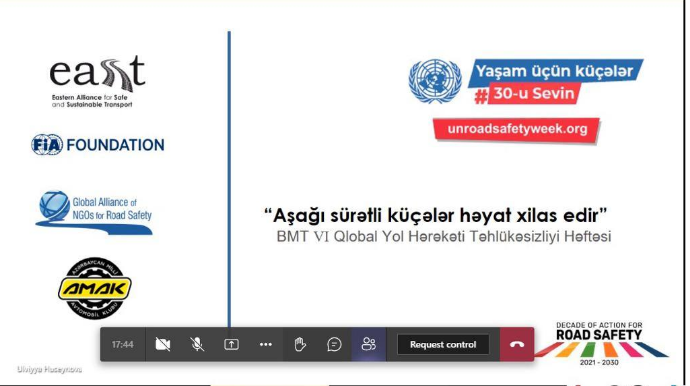Click the EASST logo on slide

click(x=97, y=81)
